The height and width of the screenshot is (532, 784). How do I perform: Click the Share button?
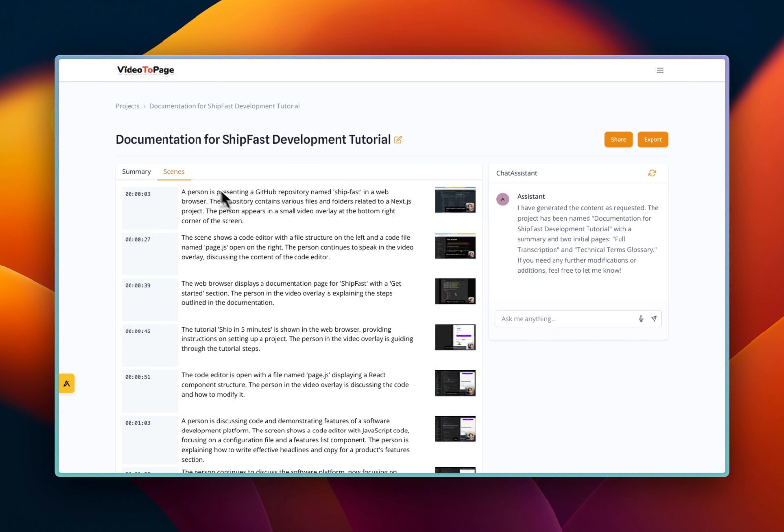pos(619,139)
